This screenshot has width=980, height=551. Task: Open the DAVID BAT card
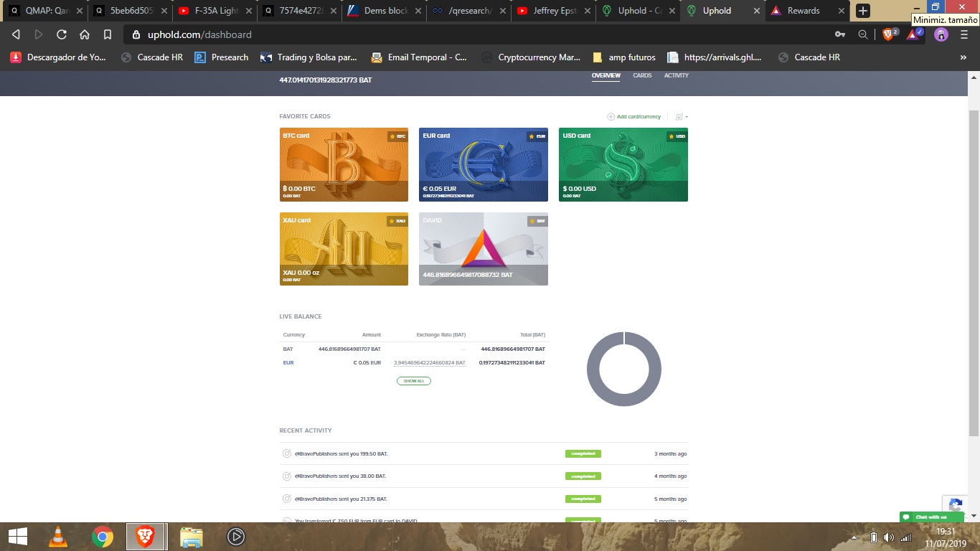pyautogui.click(x=484, y=249)
